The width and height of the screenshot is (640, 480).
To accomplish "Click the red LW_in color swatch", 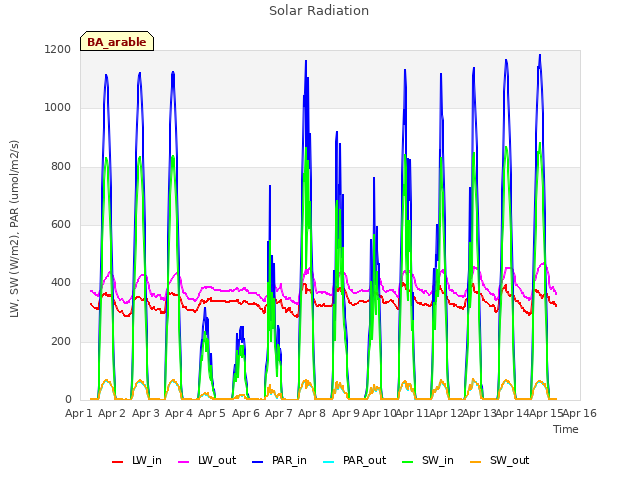I will 118,462.
